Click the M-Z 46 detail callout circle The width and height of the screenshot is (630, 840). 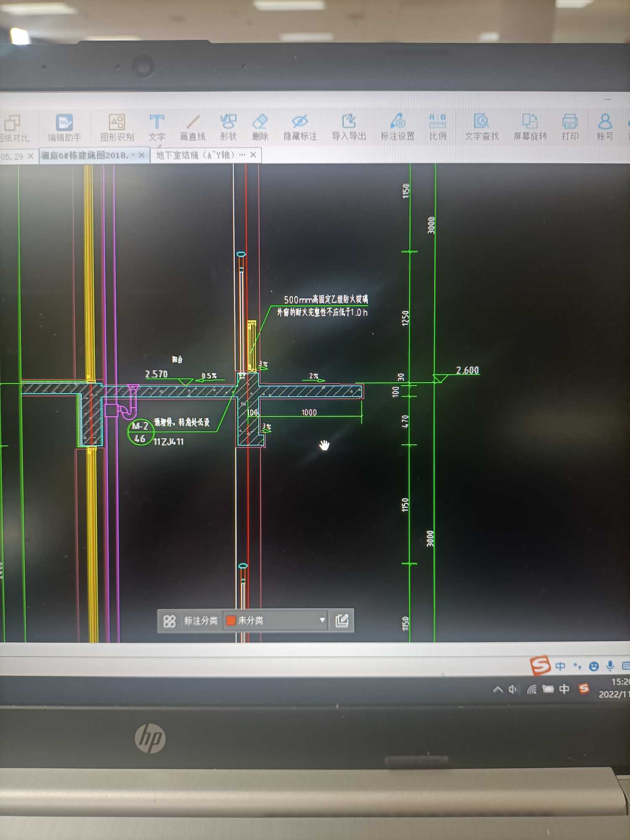coord(140,432)
